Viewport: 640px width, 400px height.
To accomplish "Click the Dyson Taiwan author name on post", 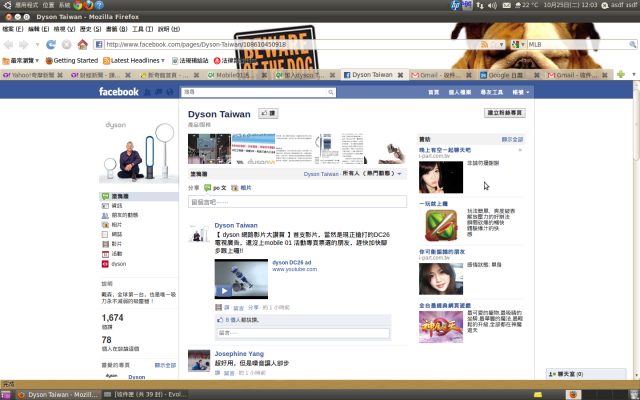I will (x=236, y=225).
